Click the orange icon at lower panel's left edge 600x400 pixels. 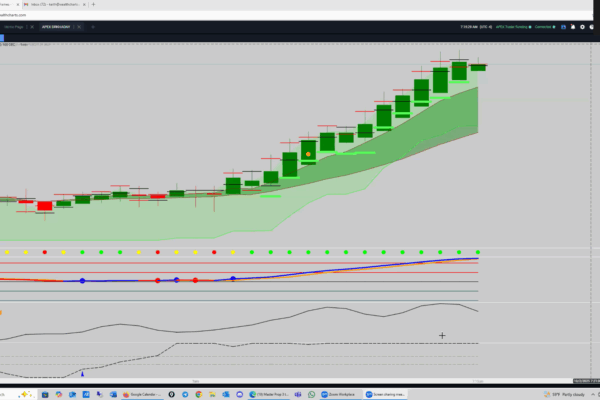pyautogui.click(x=2, y=313)
